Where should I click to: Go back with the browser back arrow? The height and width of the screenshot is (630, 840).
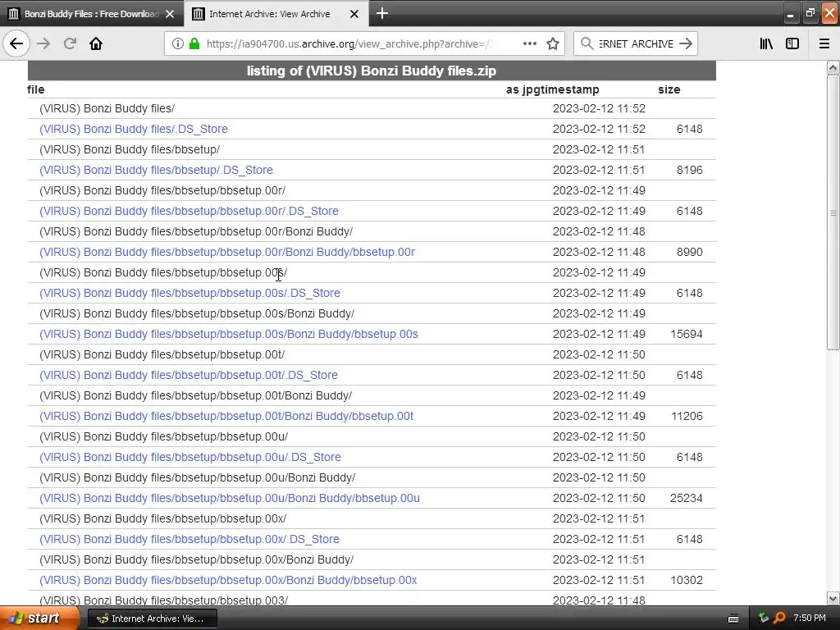16,43
